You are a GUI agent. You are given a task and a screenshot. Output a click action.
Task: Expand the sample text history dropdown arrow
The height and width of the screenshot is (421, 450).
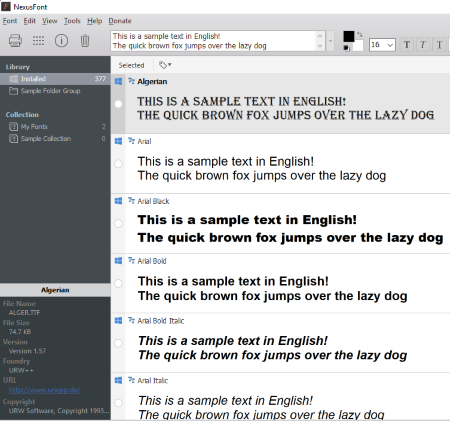tap(330, 41)
